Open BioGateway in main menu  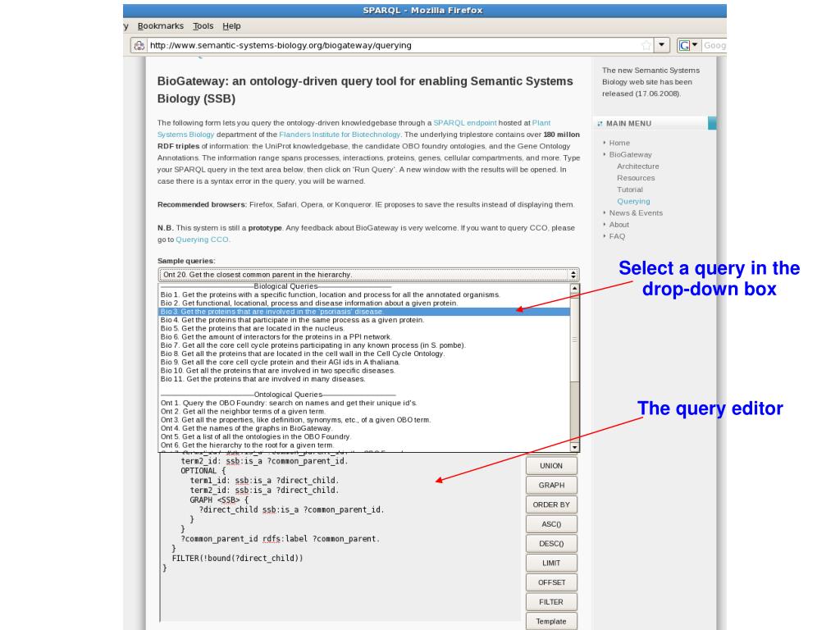(x=631, y=155)
